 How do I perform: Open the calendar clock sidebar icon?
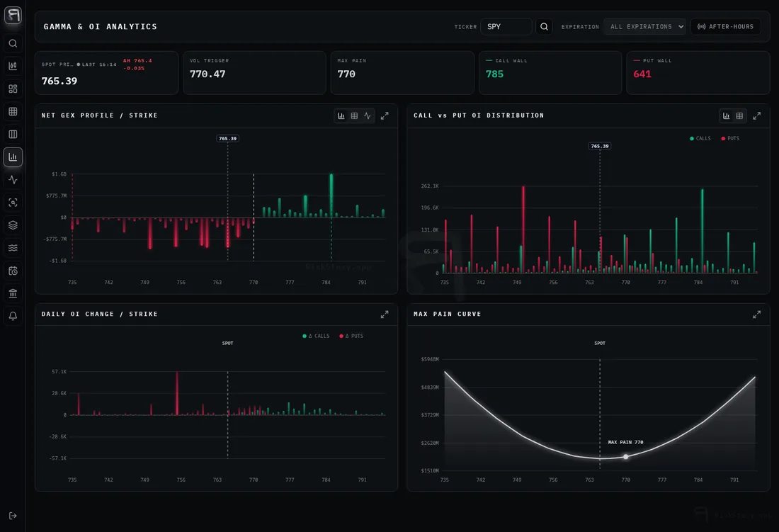[13, 271]
